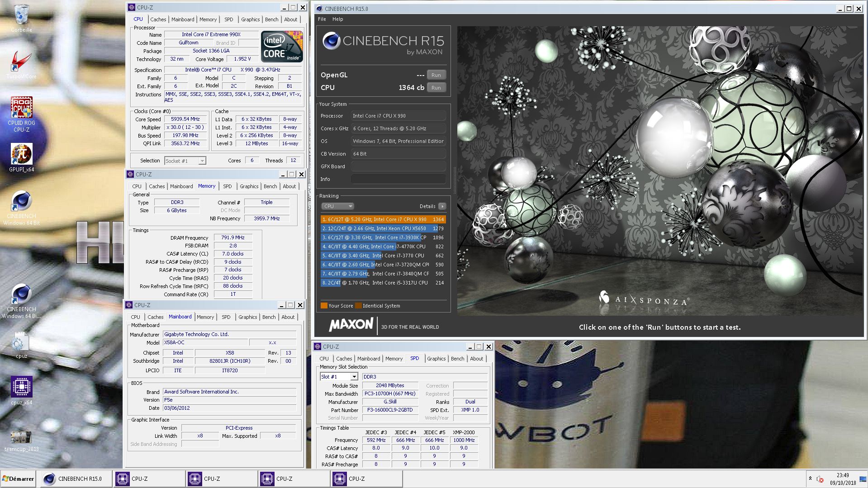Click the CPU-Z title icon of the Mainboard window

(129, 305)
